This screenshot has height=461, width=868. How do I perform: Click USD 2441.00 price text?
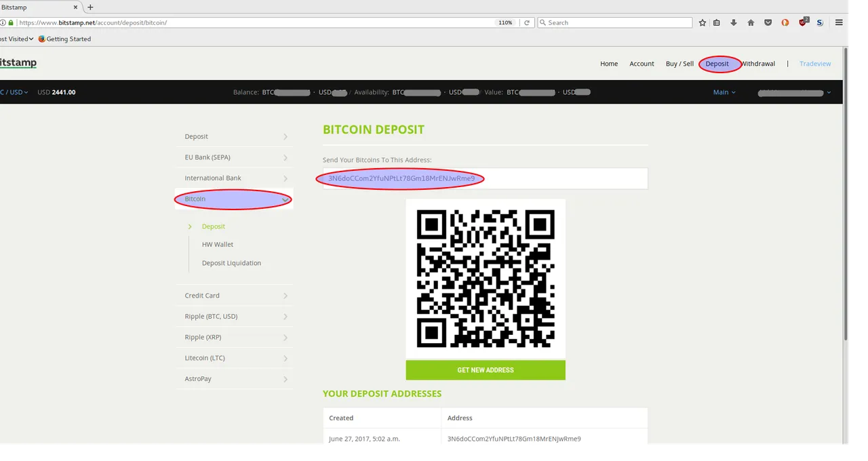[x=56, y=92]
